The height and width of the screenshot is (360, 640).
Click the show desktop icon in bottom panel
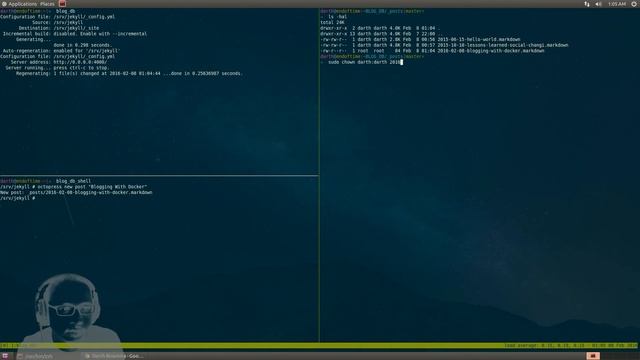(x=5, y=356)
